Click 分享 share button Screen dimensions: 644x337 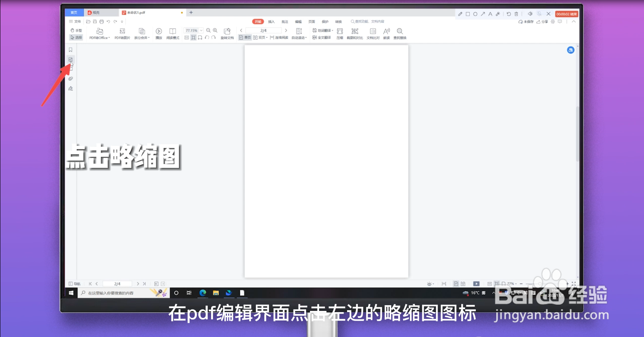[x=542, y=21]
